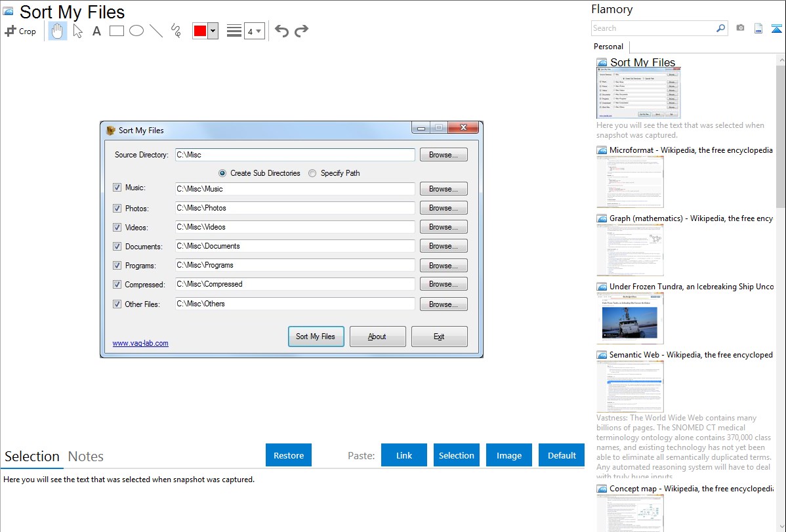Screen dimensions: 786x532
Task: Click the line thickness icon
Action: (x=234, y=31)
